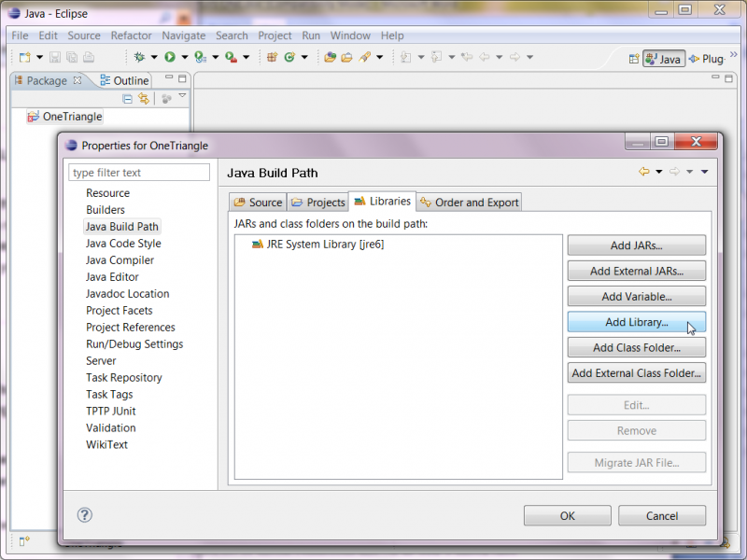Click the Coverage/Profile run icon
The image size is (747, 560).
(201, 57)
